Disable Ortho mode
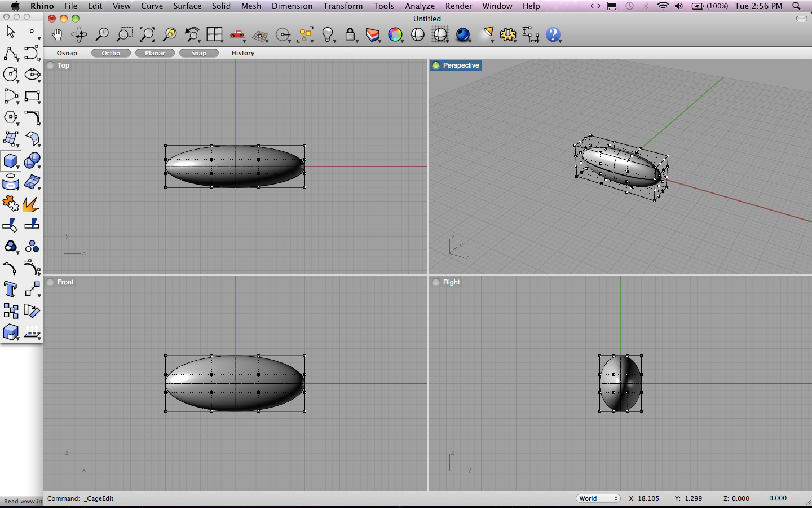 (x=111, y=52)
